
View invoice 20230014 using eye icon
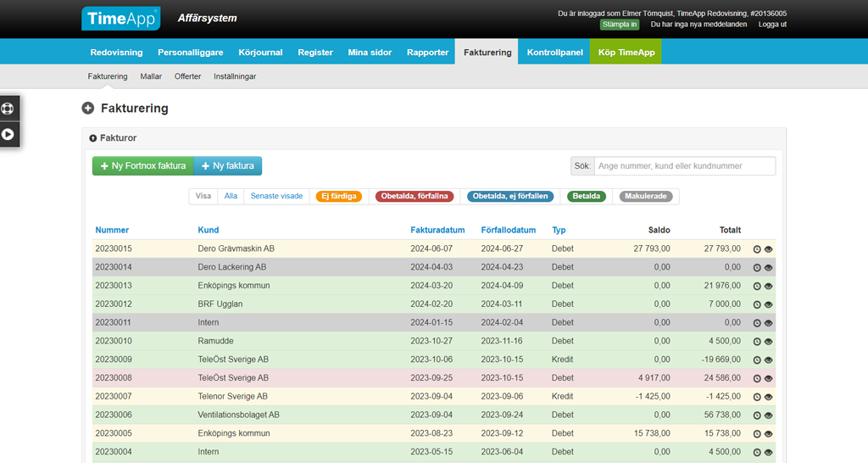pos(769,268)
